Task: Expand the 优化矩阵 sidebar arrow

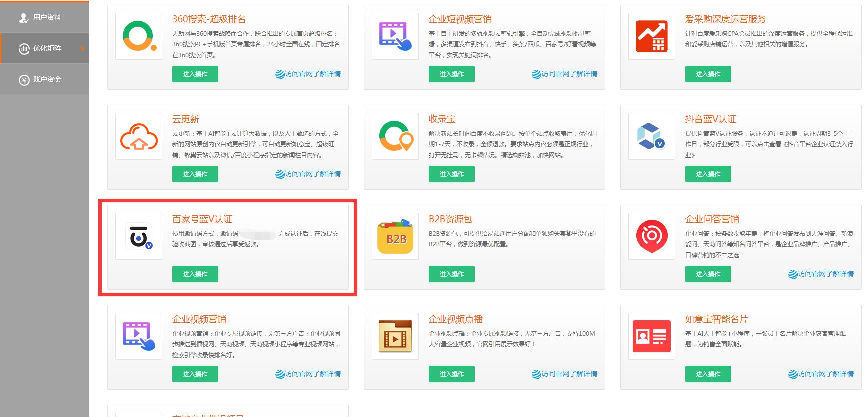Action: click(x=82, y=48)
